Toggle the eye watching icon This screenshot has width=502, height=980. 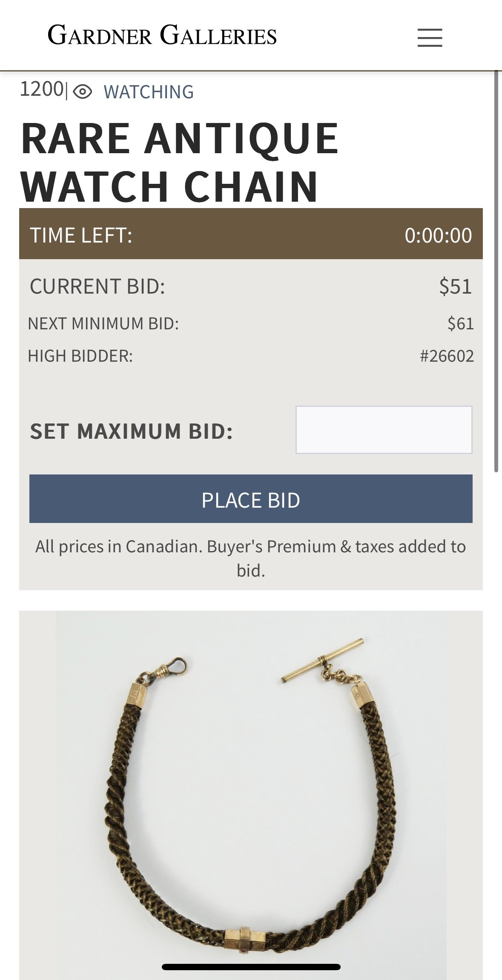pyautogui.click(x=83, y=91)
